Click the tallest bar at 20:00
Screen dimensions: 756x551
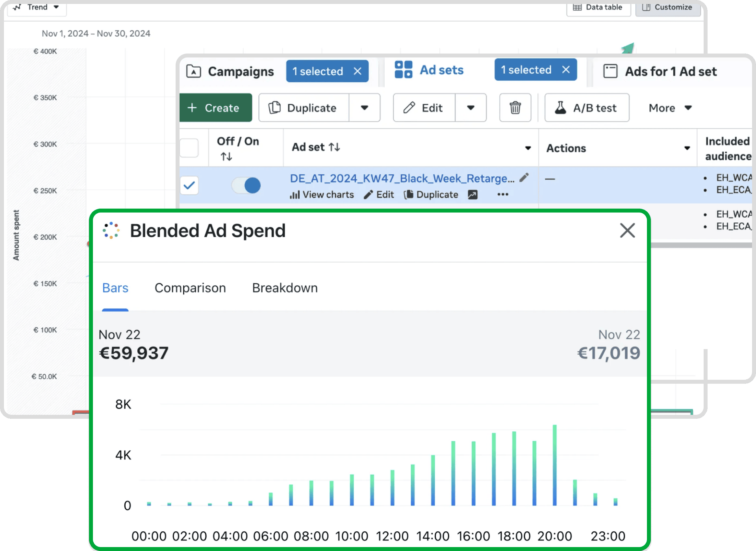pyautogui.click(x=554, y=465)
